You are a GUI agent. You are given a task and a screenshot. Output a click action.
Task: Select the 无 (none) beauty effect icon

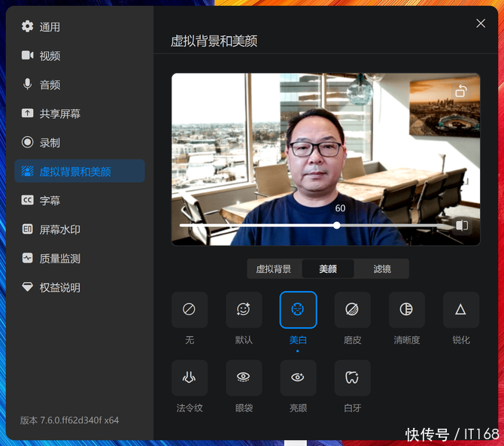190,310
